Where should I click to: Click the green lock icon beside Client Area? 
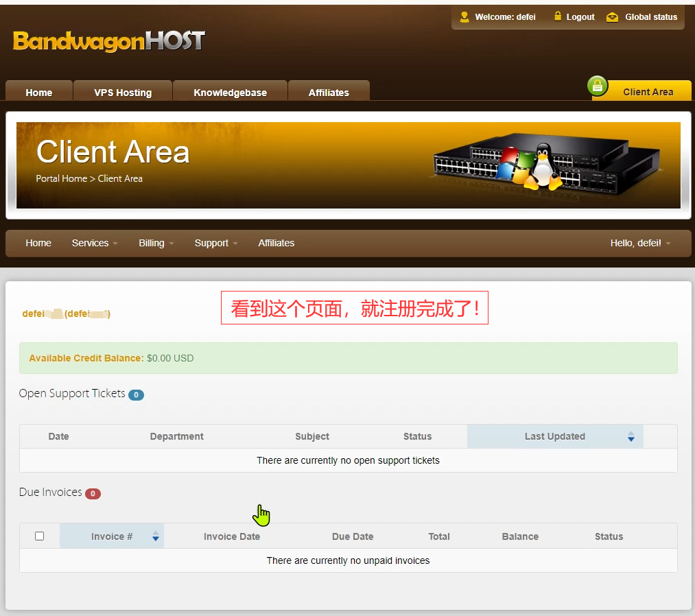[597, 86]
